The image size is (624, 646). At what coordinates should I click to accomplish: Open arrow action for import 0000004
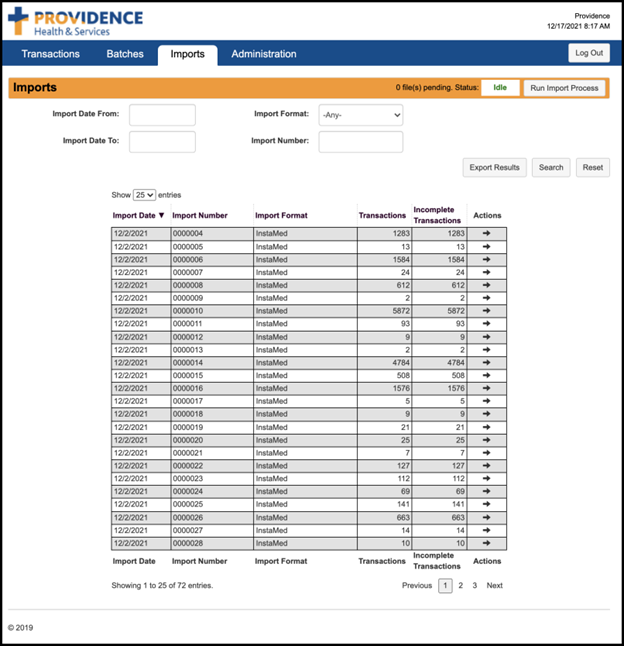[x=486, y=233]
